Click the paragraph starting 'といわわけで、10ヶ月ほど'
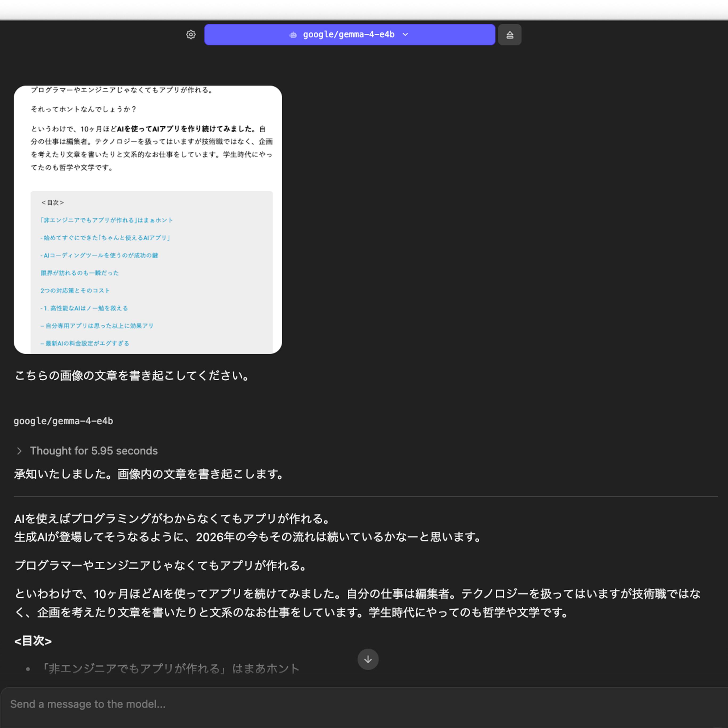 pos(357,603)
